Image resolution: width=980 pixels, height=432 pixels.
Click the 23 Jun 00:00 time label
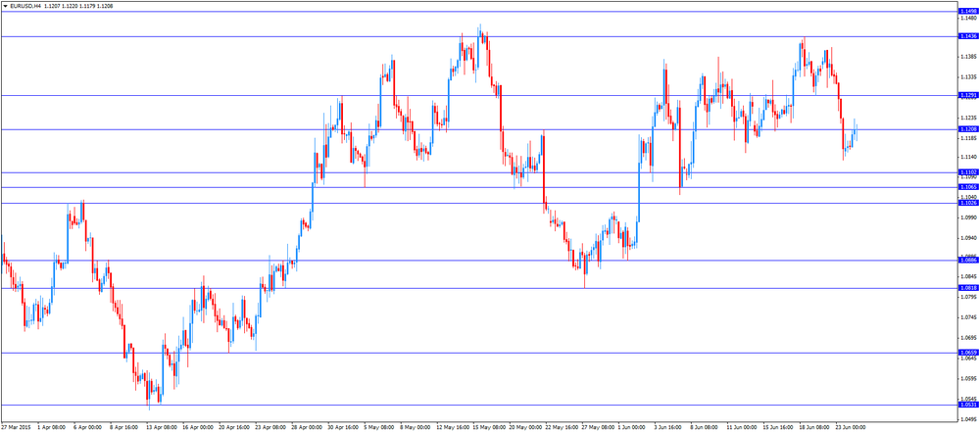pyautogui.click(x=852, y=428)
